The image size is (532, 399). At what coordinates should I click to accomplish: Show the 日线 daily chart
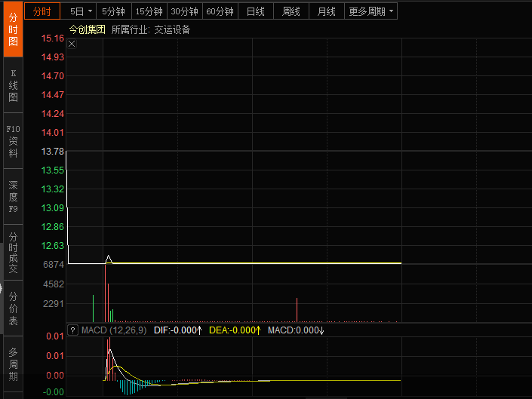[256, 11]
